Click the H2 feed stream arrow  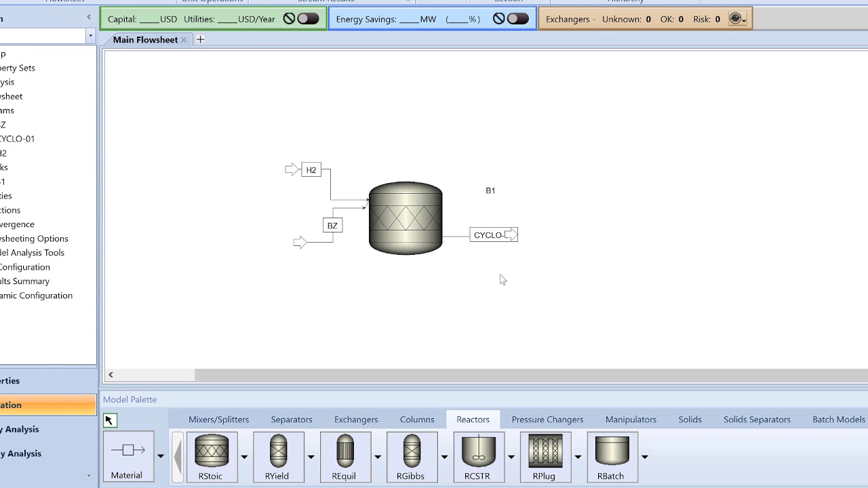coord(292,169)
